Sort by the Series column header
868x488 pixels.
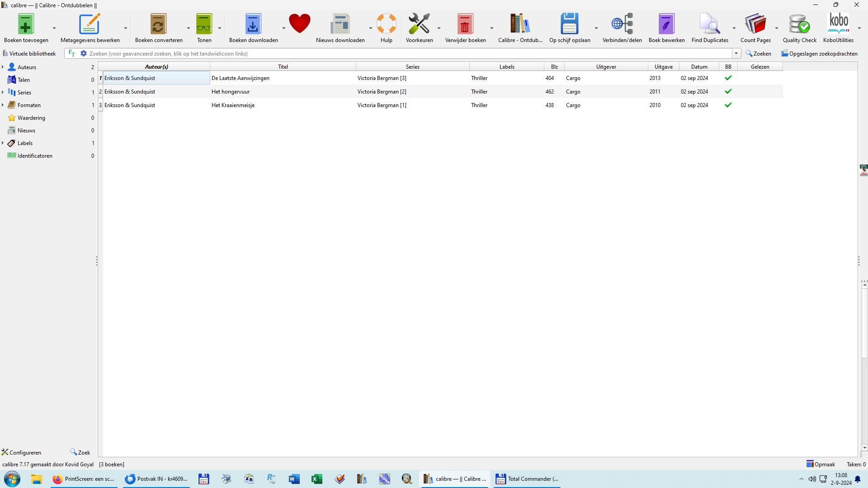(x=412, y=66)
